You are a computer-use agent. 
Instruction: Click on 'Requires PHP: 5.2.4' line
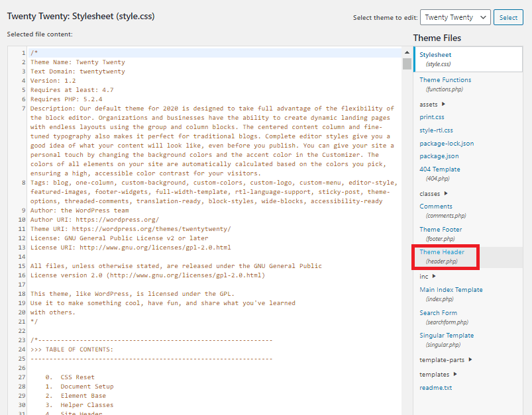coord(66,99)
